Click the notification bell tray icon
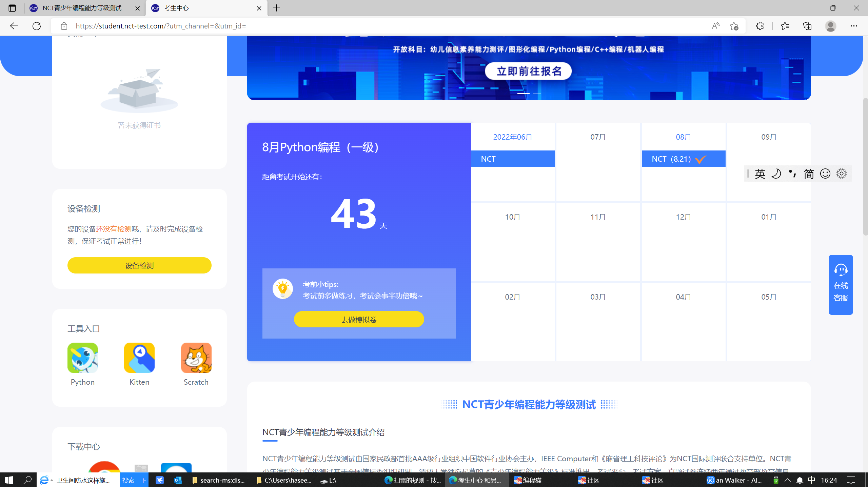This screenshot has width=868, height=487. pos(800,480)
